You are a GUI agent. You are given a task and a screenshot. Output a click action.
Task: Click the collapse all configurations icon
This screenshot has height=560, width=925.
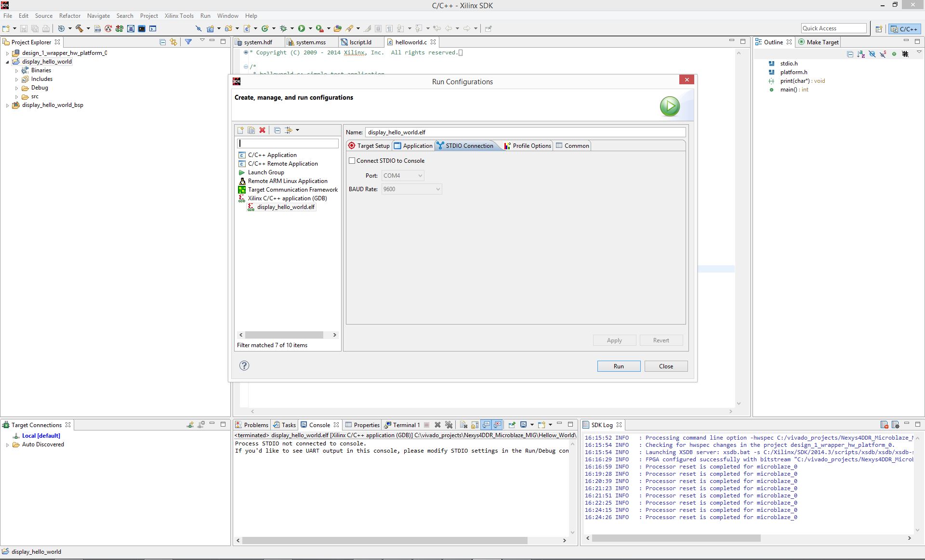tap(277, 130)
